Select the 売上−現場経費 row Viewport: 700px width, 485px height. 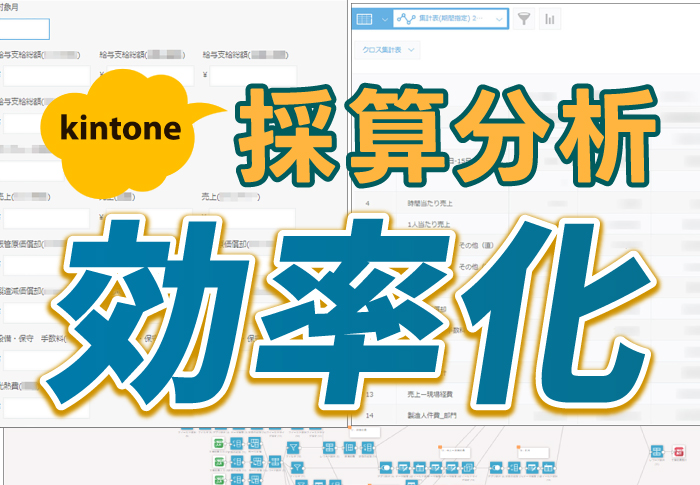[525, 394]
